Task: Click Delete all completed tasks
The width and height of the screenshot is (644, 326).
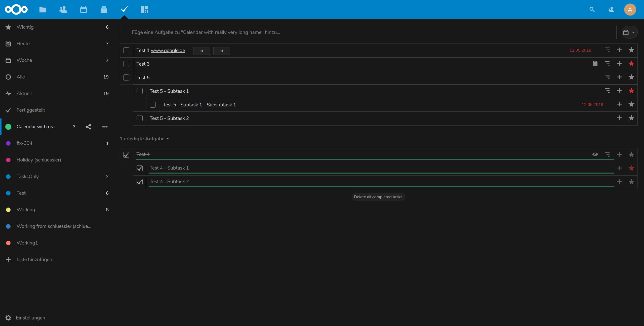Action: 378,197
